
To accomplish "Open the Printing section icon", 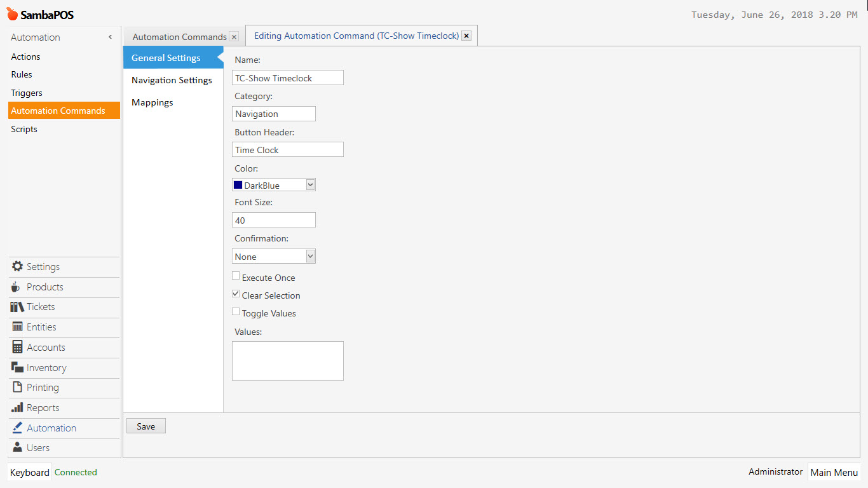I will 16,387.
